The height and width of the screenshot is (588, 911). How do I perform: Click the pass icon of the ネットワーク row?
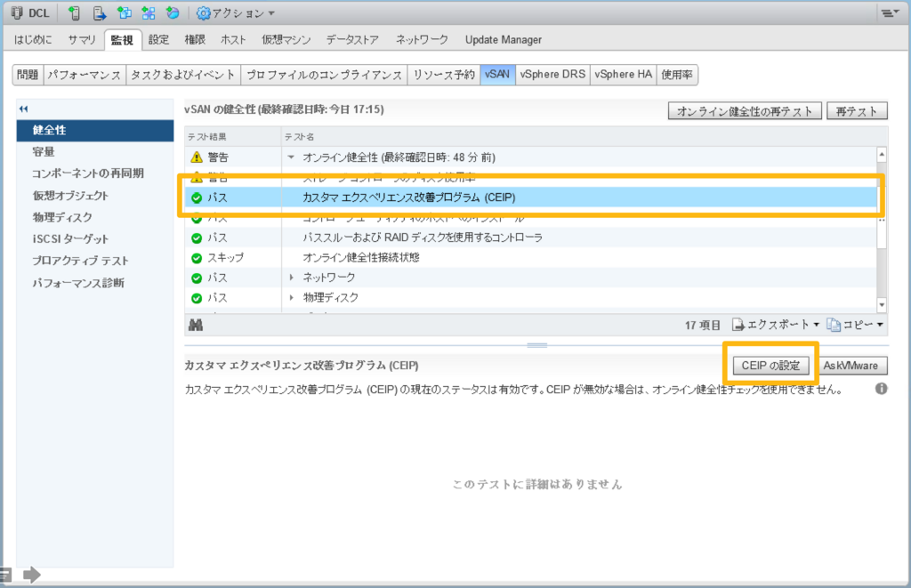[x=197, y=278]
